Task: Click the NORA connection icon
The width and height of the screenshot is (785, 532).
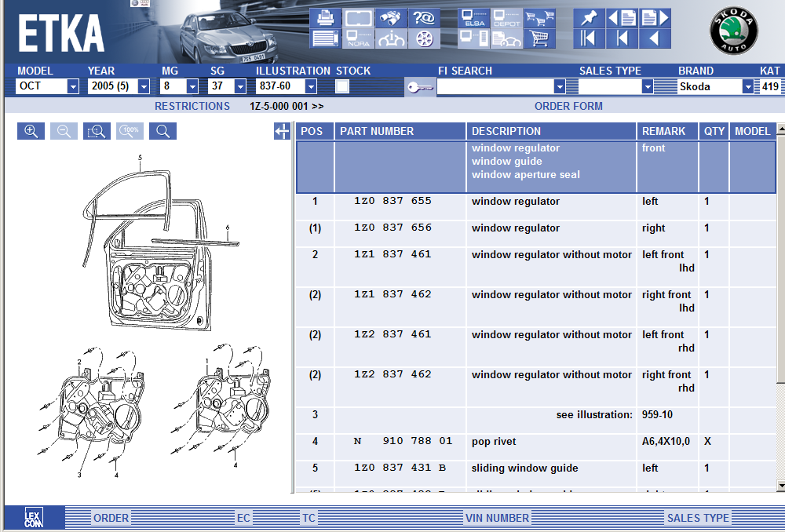Action: pyautogui.click(x=359, y=38)
